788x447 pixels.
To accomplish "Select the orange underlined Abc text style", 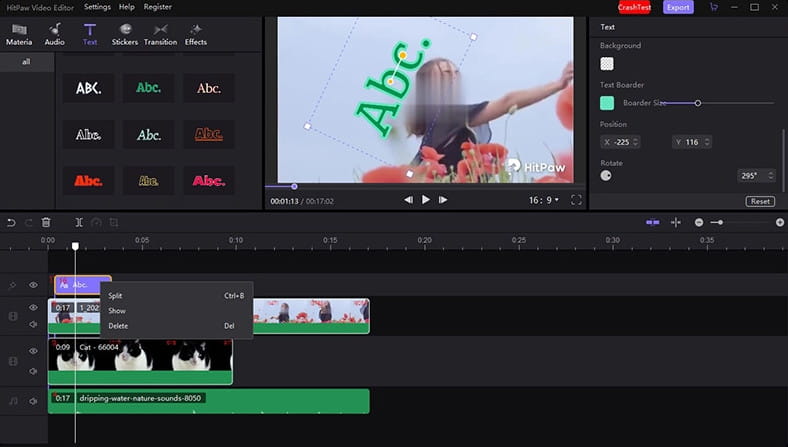I will coord(209,134).
